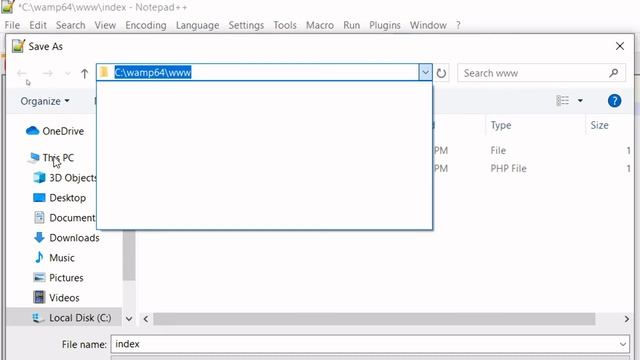The width and height of the screenshot is (640, 360).
Task: Click the Back navigation arrow
Action: [22, 73]
